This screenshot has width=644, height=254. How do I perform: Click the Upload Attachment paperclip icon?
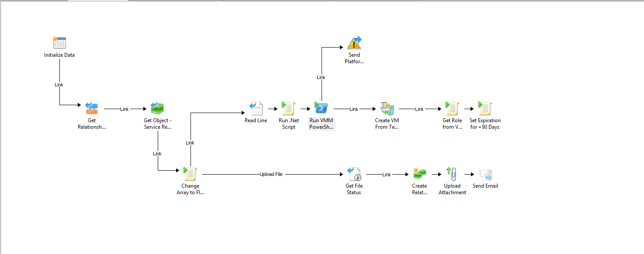(x=452, y=174)
